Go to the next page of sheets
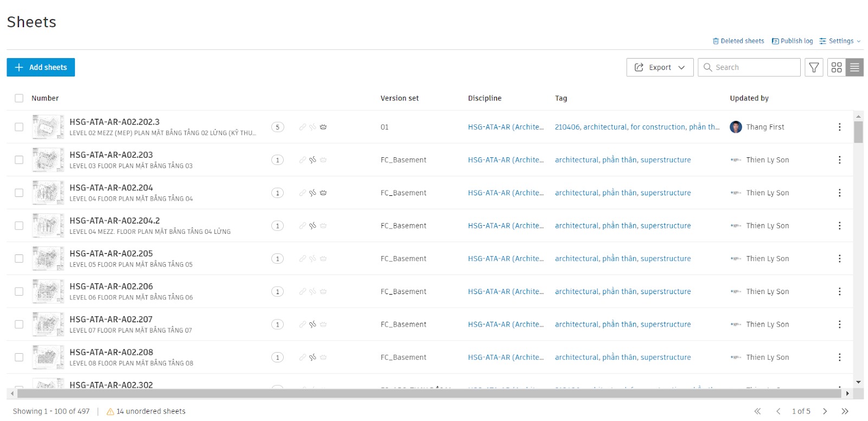 tap(825, 411)
